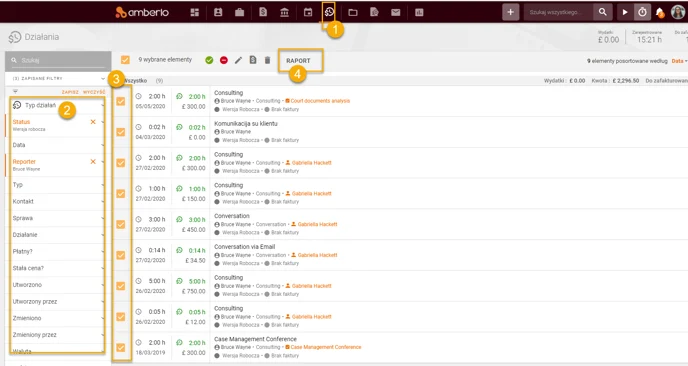Image resolution: width=688 pixels, height=366 pixels.
Task: Change sort order via the 'Data' sort dropdown
Action: coord(679,61)
